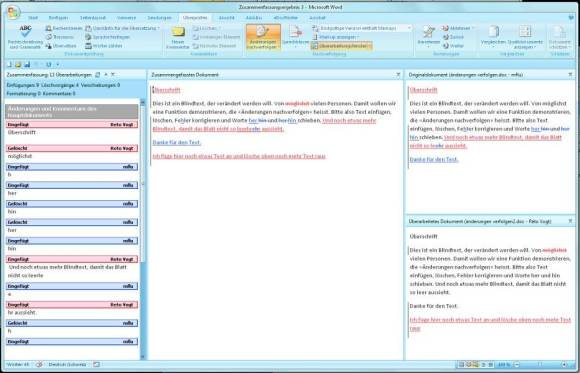Click the Sprechblasen balloons icon

coord(296,37)
